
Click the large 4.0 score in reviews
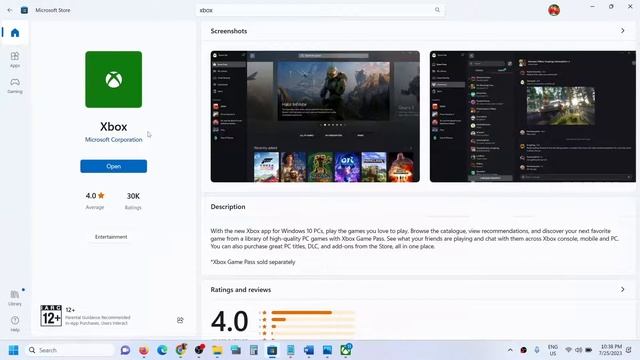(229, 321)
